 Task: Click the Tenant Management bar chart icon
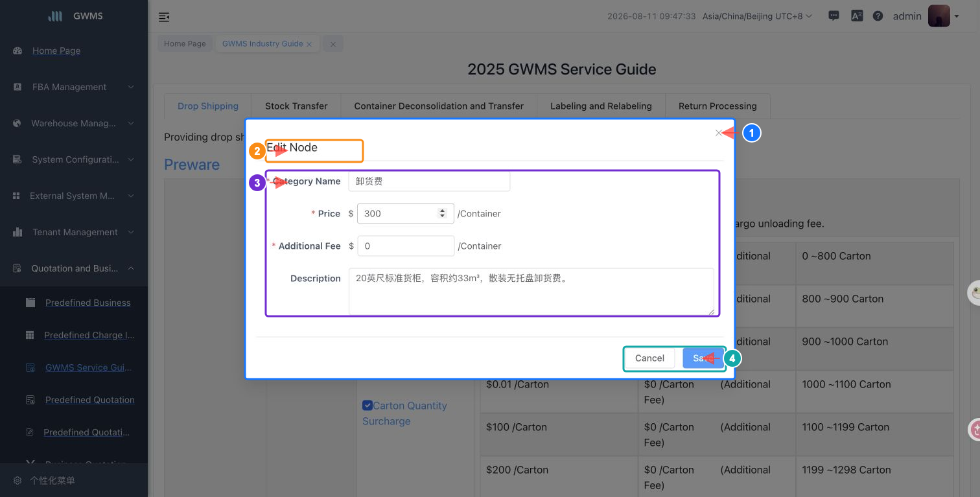tap(17, 232)
